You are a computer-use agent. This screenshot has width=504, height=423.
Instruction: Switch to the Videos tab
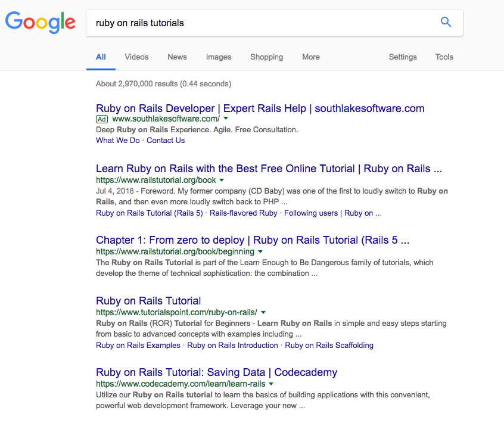click(x=136, y=57)
